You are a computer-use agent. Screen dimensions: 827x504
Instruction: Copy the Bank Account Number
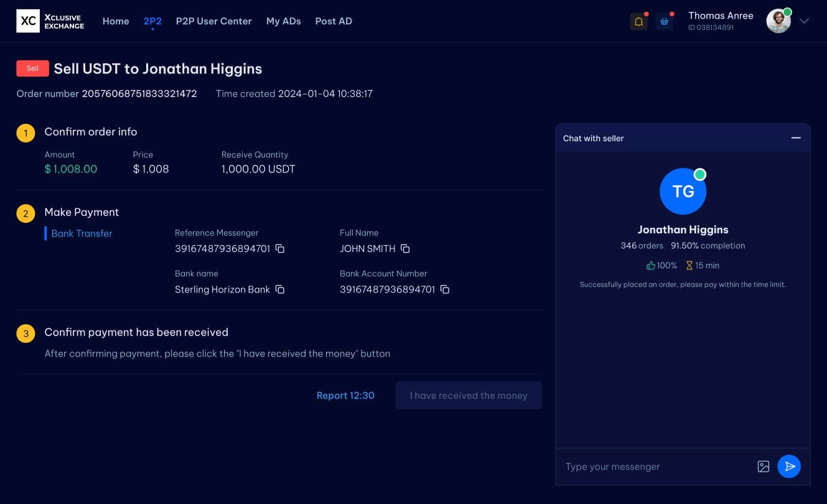[x=444, y=289]
